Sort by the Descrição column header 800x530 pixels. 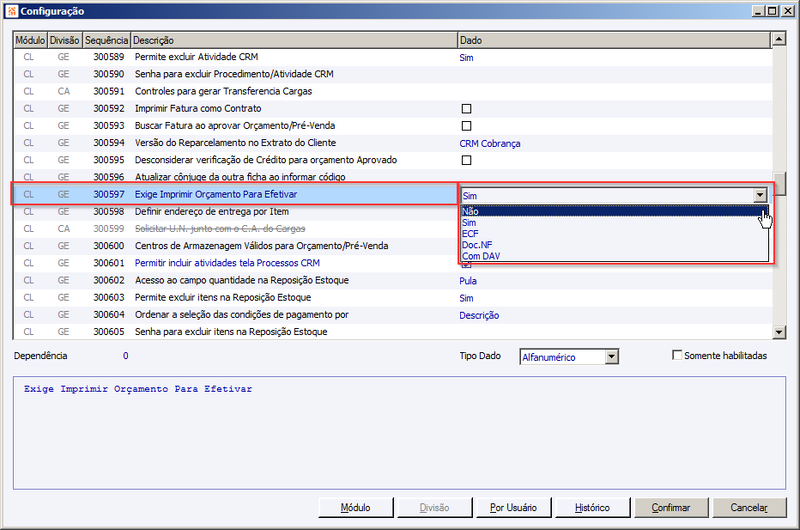coord(294,40)
